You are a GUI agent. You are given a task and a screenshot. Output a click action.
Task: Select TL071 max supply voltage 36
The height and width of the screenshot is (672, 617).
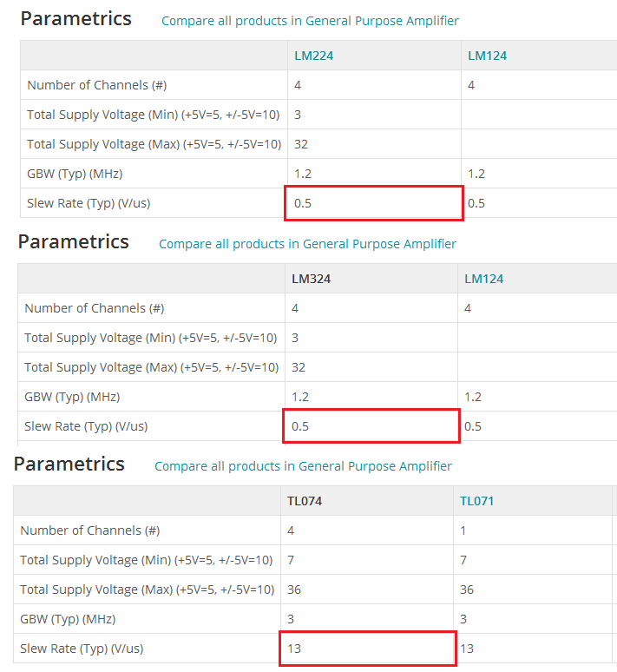coord(467,590)
